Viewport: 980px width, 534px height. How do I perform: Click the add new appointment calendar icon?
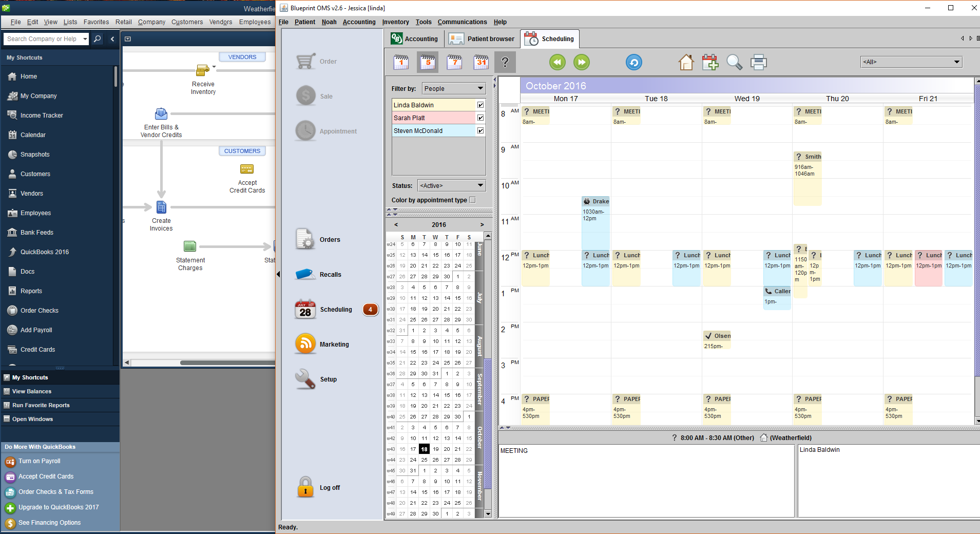pyautogui.click(x=710, y=62)
